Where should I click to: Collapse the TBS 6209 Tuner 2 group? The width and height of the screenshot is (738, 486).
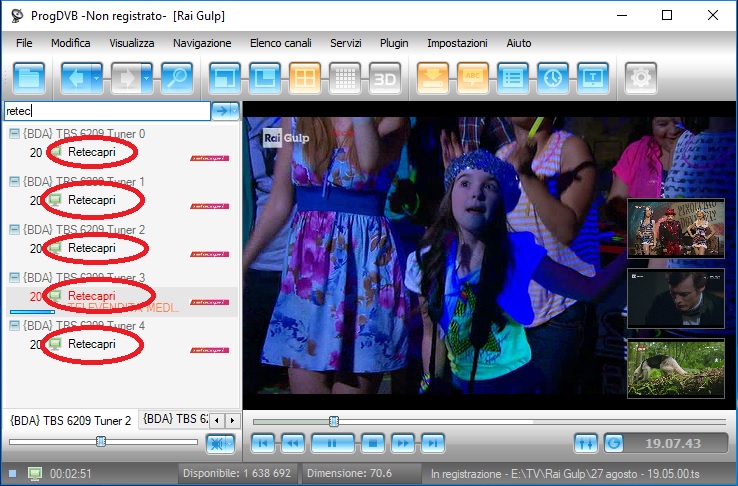[14, 229]
